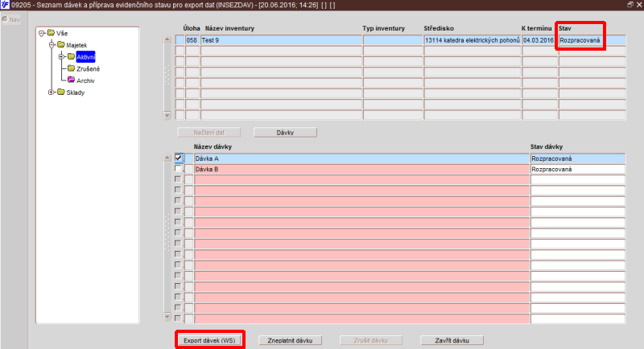
Task: Click the Název dávky column header
Action: [213, 146]
